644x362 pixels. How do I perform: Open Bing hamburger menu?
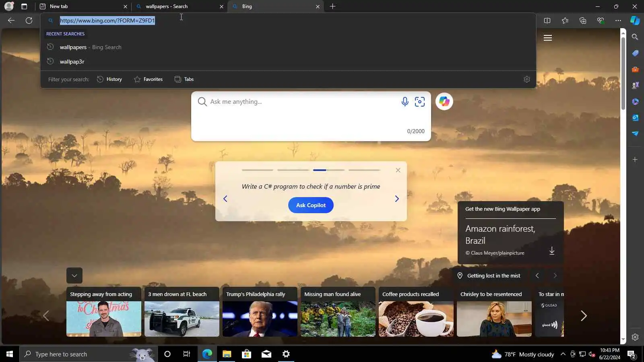(x=548, y=38)
